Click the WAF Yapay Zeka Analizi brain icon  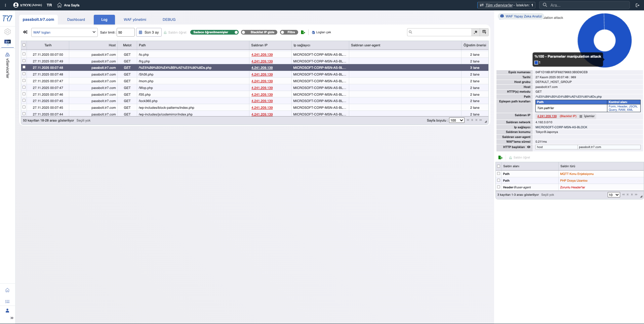[502, 16]
